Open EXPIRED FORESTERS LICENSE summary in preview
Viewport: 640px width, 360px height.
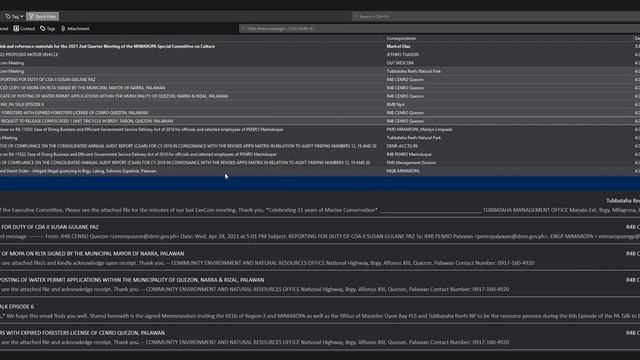pos(320,338)
